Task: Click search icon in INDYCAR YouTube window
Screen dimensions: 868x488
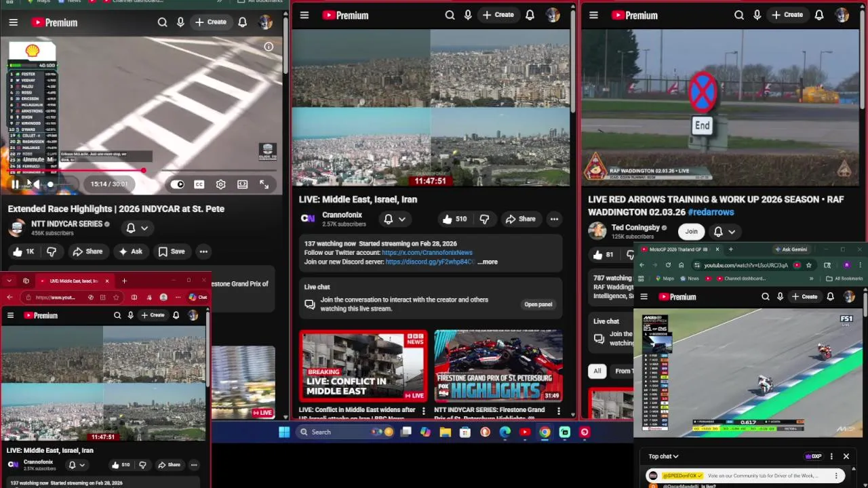Action: coord(162,22)
